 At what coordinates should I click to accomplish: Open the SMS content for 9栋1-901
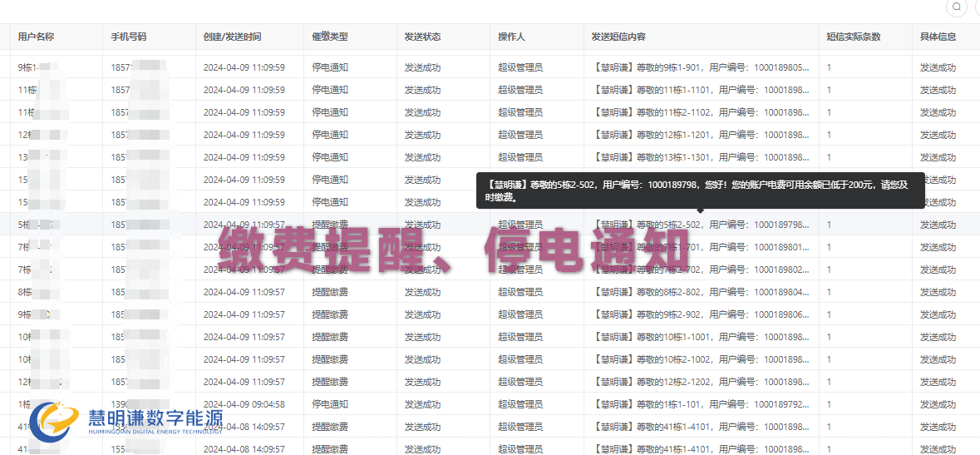(701, 67)
